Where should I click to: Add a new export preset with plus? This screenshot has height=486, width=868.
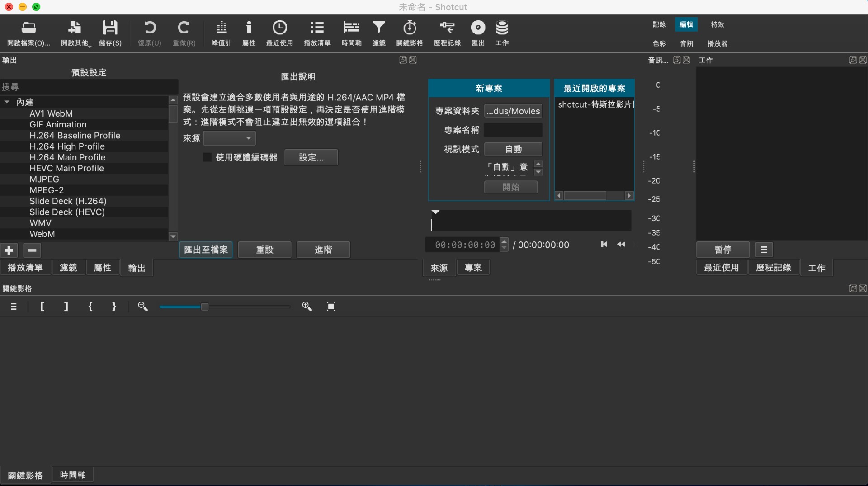click(9, 250)
